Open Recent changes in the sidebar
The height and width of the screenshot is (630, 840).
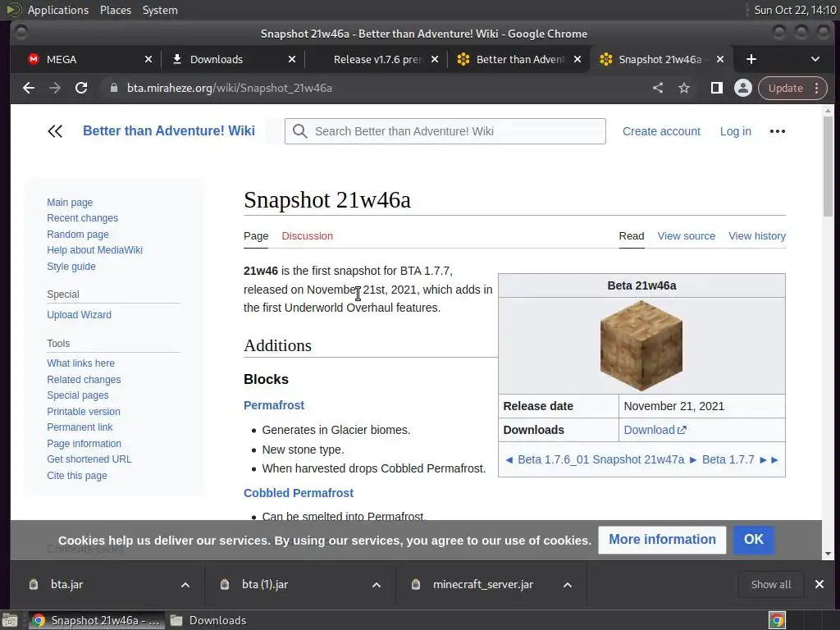[x=83, y=218]
